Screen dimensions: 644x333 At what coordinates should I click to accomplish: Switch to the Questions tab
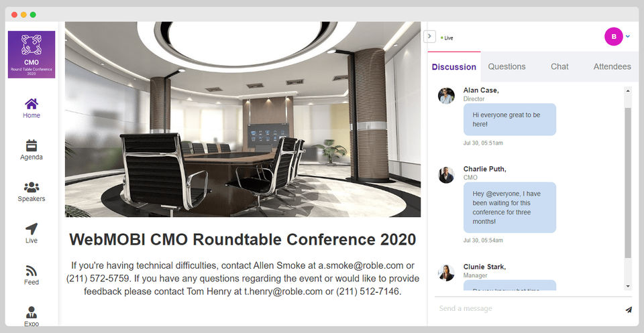point(506,66)
